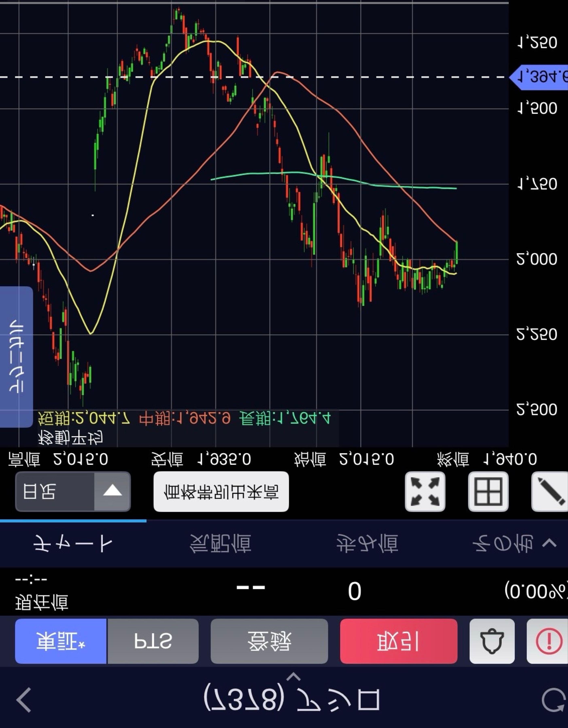Tap the yellow 短期 moving average value
Viewport: 568px width, 728px height.
(84, 418)
